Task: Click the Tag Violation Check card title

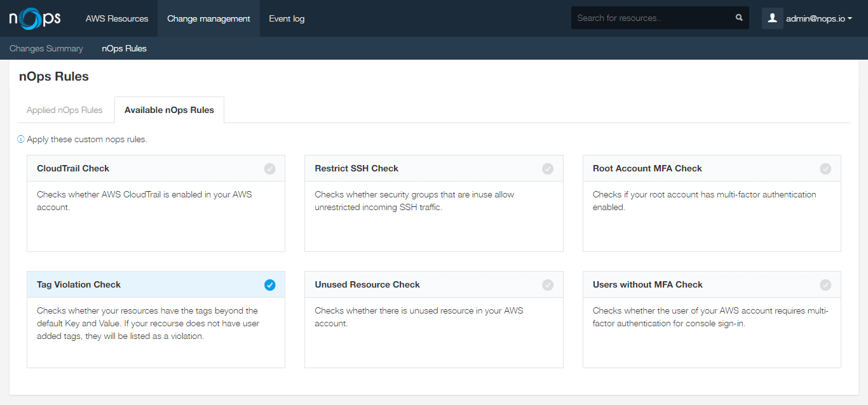Action: click(x=79, y=284)
